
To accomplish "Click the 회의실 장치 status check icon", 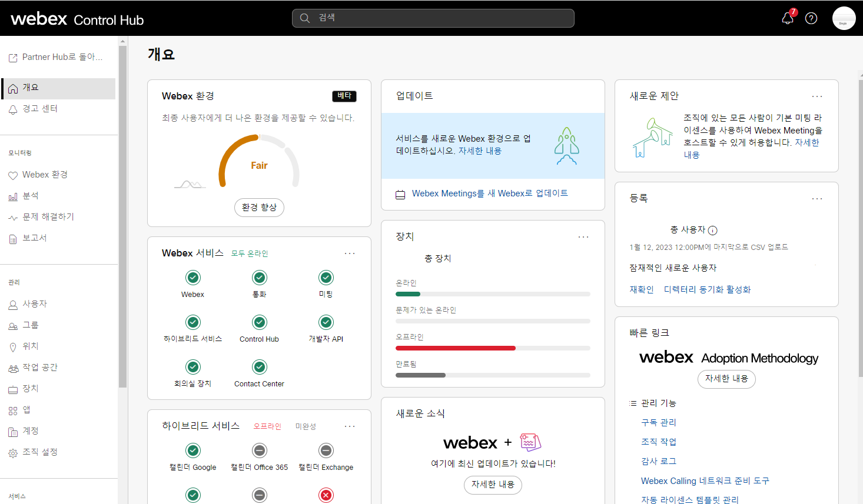I will 193,367.
